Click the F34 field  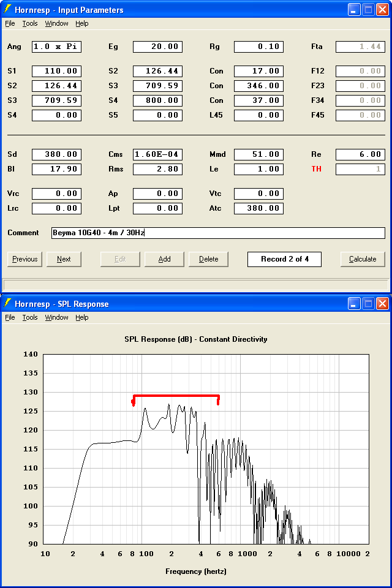pos(361,100)
